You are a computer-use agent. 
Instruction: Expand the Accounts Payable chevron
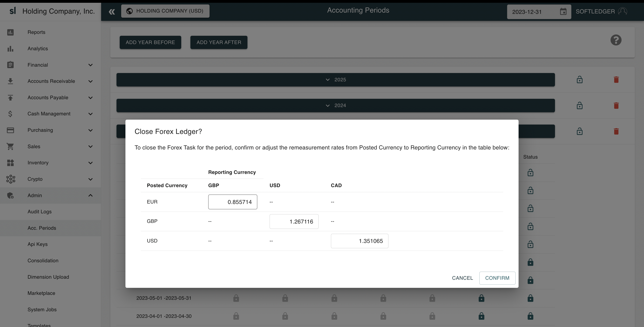pos(91,98)
